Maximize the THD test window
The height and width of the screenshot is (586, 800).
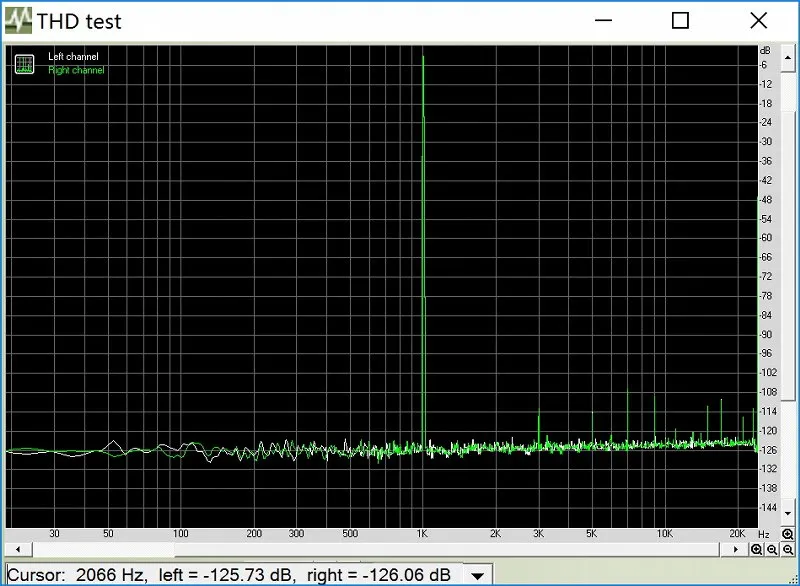tap(680, 20)
